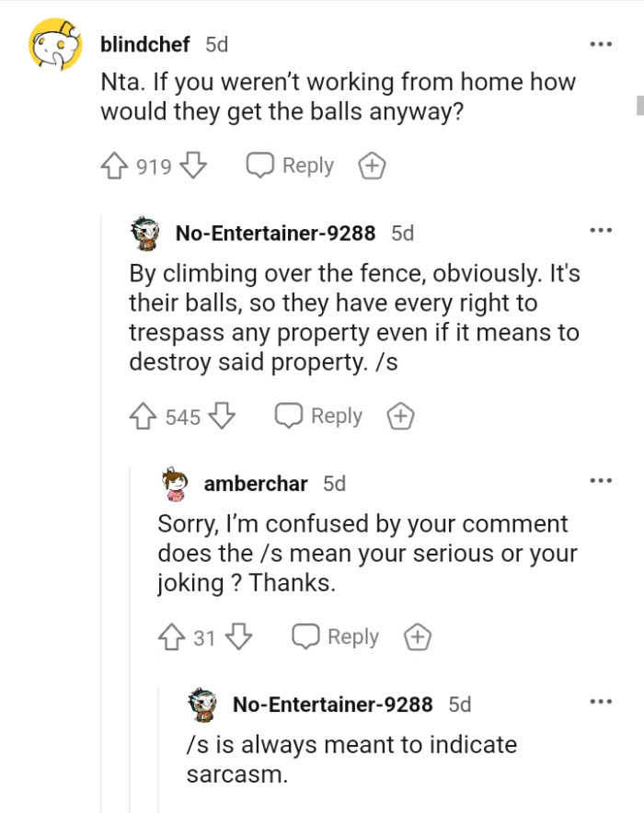Give award to amberchar's comment

(417, 636)
